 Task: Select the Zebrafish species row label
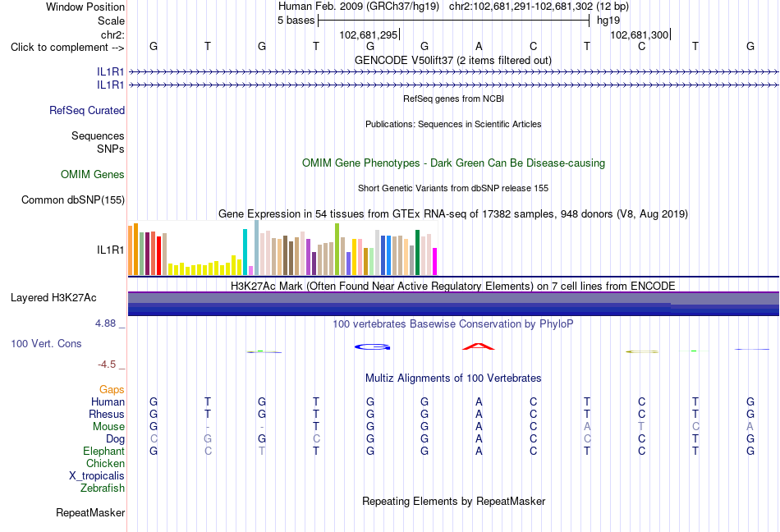coord(103,488)
